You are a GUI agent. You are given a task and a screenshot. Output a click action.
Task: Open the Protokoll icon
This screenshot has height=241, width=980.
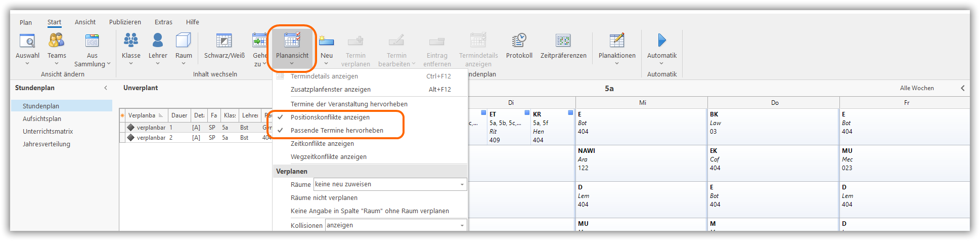pos(519,41)
